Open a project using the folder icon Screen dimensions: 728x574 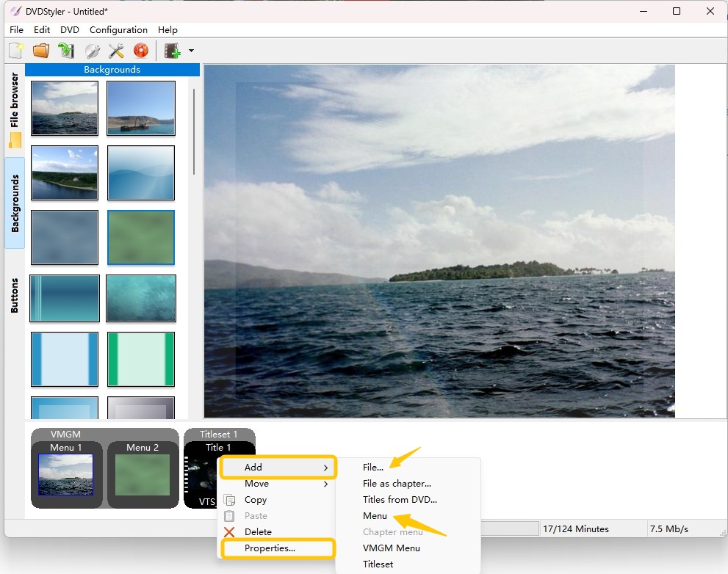pyautogui.click(x=41, y=50)
